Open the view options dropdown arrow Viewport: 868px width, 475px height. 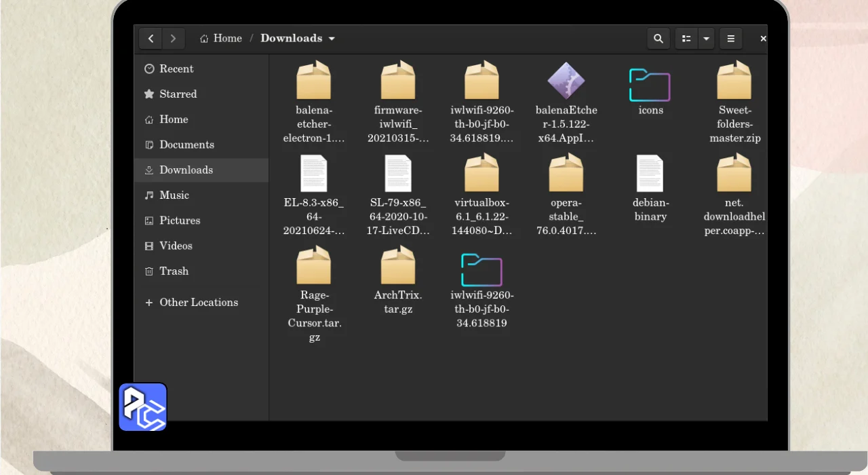(x=707, y=39)
